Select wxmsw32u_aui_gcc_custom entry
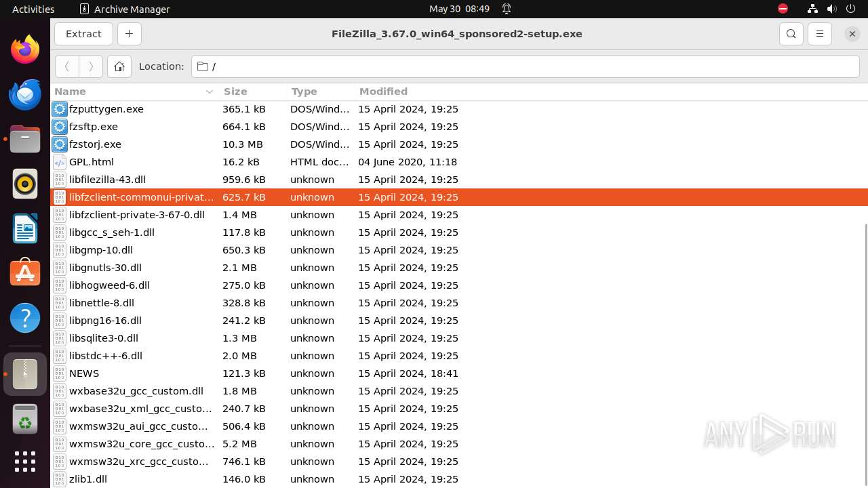The image size is (868, 488). [x=459, y=426]
